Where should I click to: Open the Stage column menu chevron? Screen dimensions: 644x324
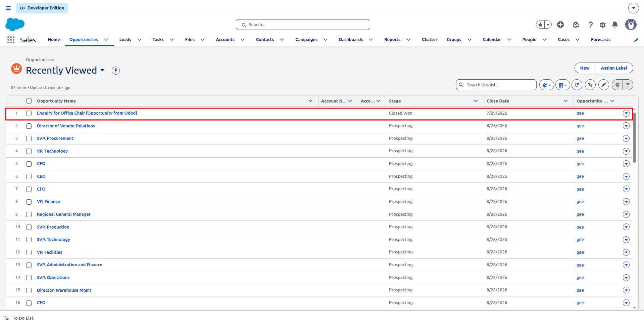[476, 101]
